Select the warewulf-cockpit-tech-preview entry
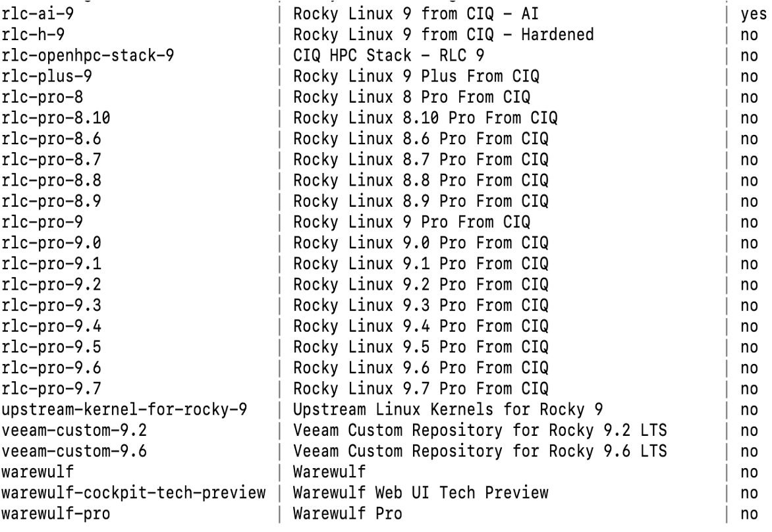Viewport: 772px width, 532px height. (x=134, y=492)
